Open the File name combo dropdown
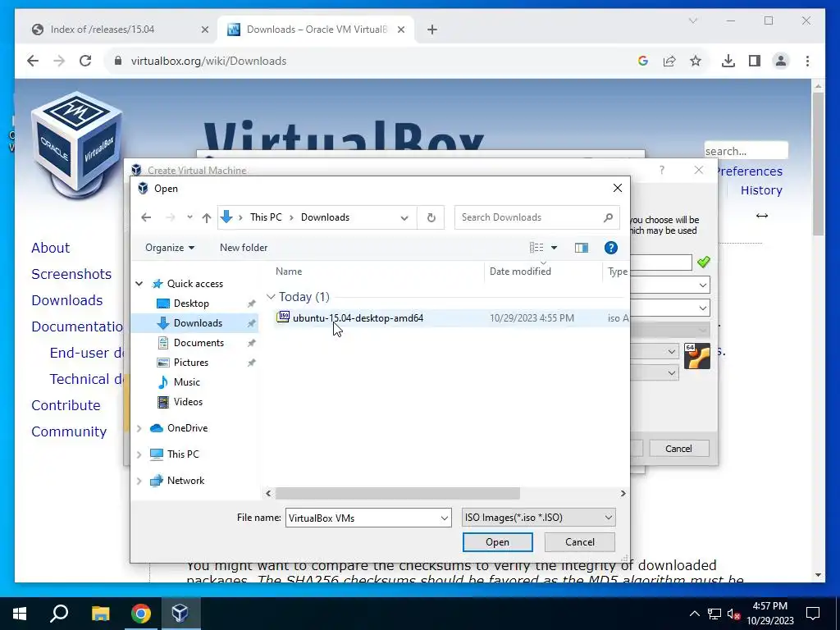Viewport: 840px width, 630px height. pyautogui.click(x=444, y=518)
